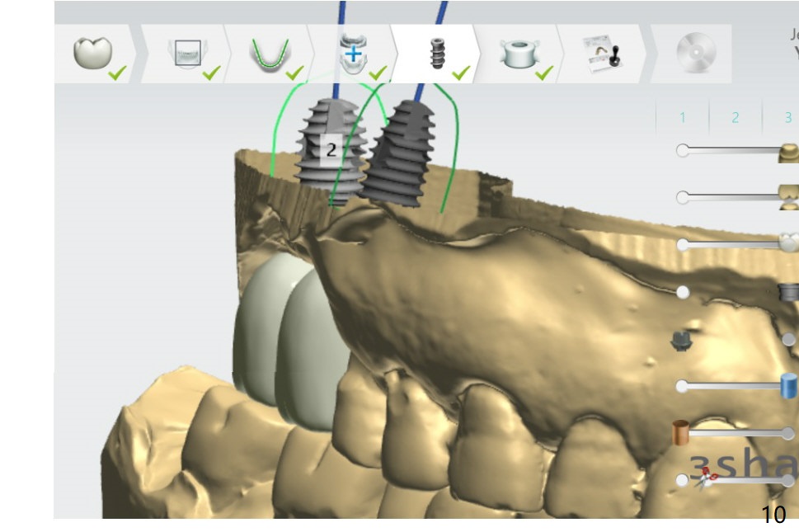The height and width of the screenshot is (532, 799).
Task: Go to the scan alignment step
Action: pyautogui.click(x=187, y=54)
